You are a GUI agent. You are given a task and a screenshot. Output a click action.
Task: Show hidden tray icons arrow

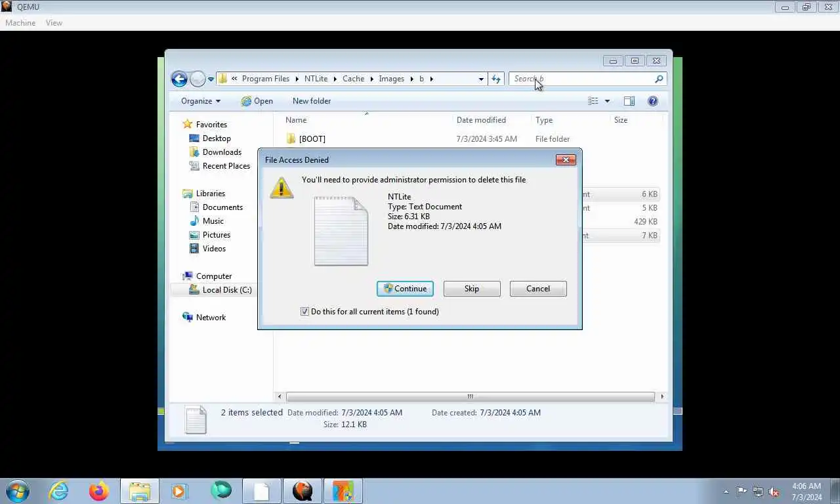click(x=726, y=492)
